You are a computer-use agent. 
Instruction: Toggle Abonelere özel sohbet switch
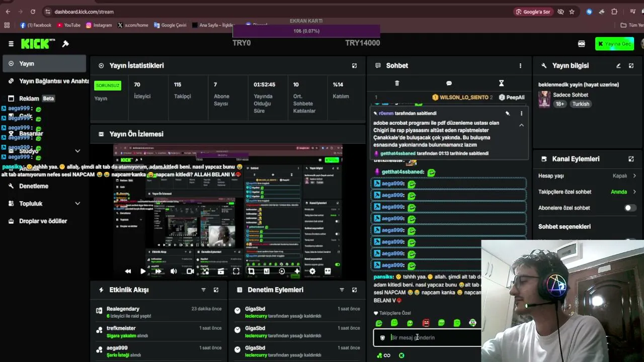coord(630,208)
